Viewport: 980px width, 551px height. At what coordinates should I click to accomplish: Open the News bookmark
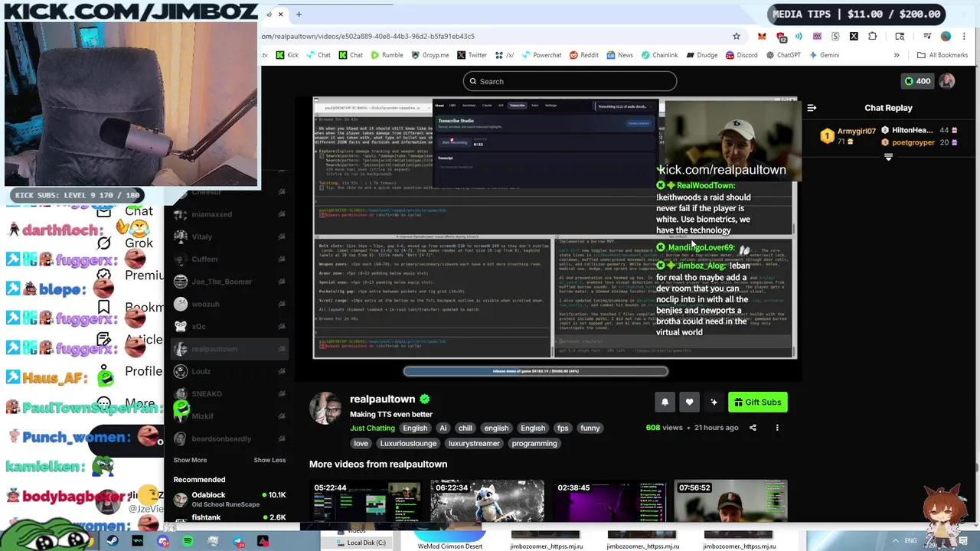(619, 55)
